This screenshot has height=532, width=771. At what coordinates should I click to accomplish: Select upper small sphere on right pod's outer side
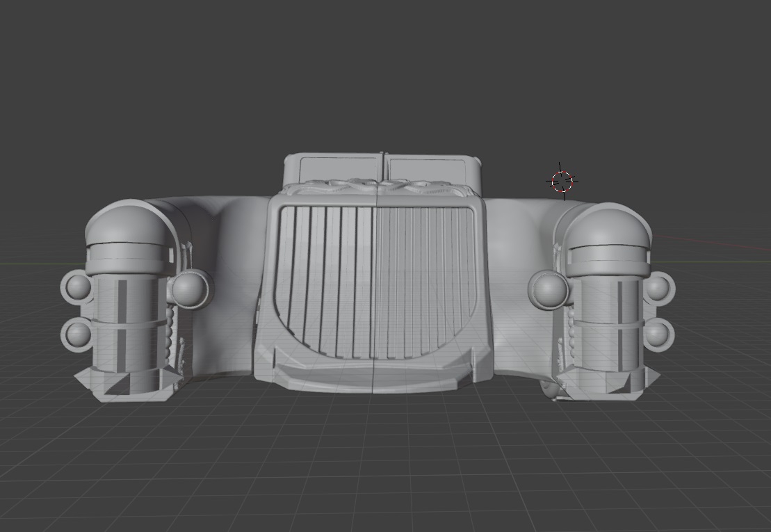point(658,287)
